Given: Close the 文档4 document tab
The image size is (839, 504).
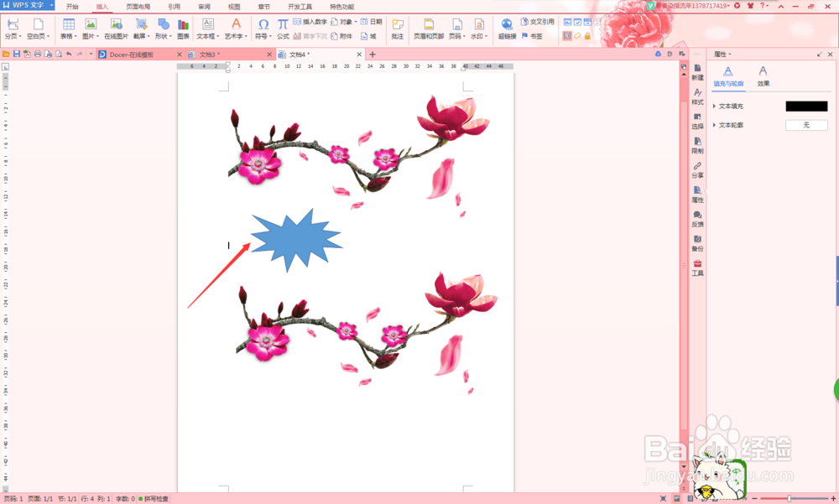Looking at the screenshot, I should pos(360,55).
